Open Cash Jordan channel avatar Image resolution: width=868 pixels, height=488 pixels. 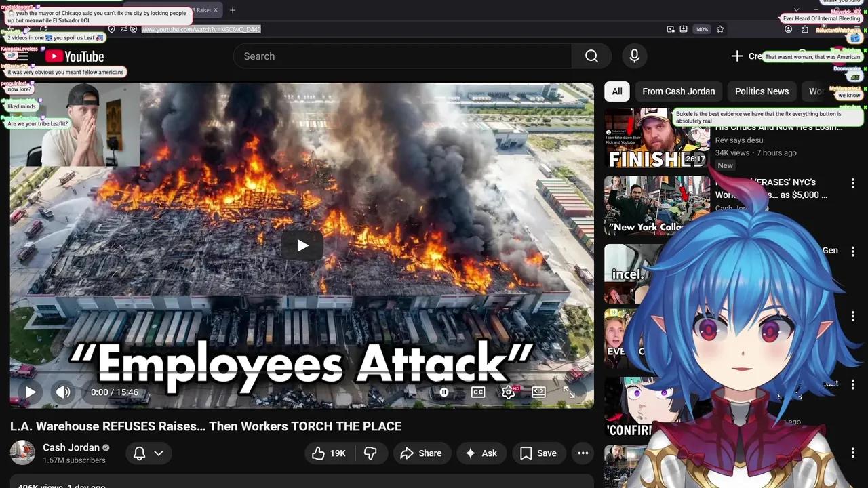click(x=22, y=453)
